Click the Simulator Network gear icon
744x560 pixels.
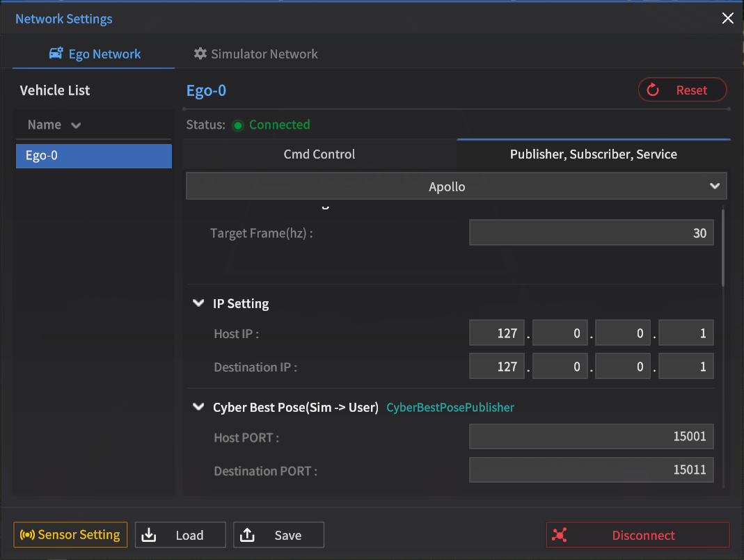pyautogui.click(x=200, y=54)
